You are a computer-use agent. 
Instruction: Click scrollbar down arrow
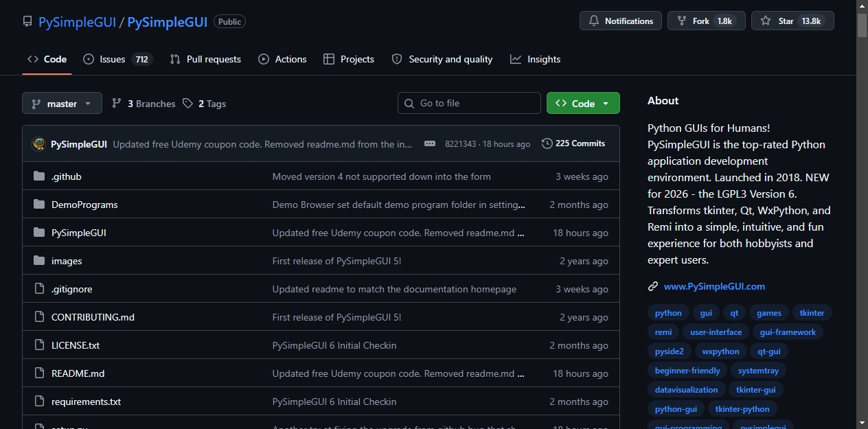(862, 423)
